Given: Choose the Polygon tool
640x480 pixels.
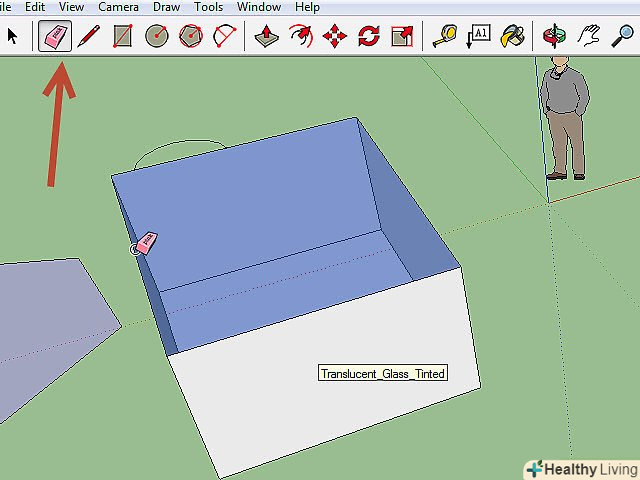Looking at the screenshot, I should 191,37.
